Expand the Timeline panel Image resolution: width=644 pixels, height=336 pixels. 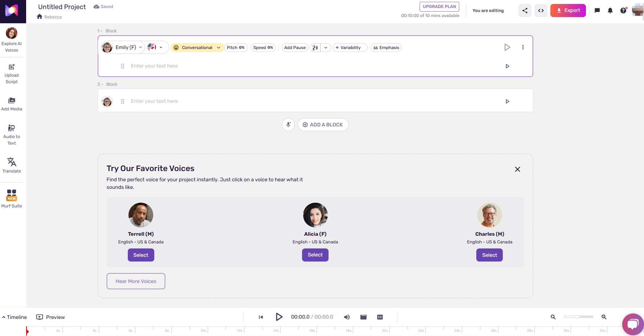15,317
